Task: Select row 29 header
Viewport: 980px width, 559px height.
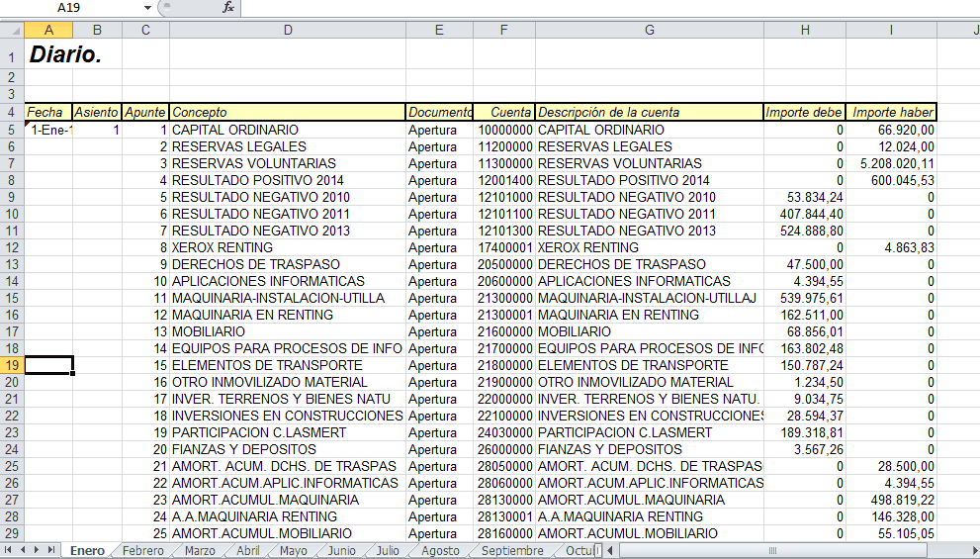Action: click(x=12, y=533)
